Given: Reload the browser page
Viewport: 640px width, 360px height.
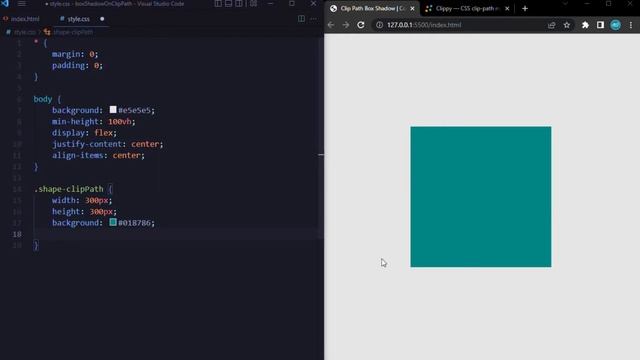Looking at the screenshot, I should (x=361, y=25).
